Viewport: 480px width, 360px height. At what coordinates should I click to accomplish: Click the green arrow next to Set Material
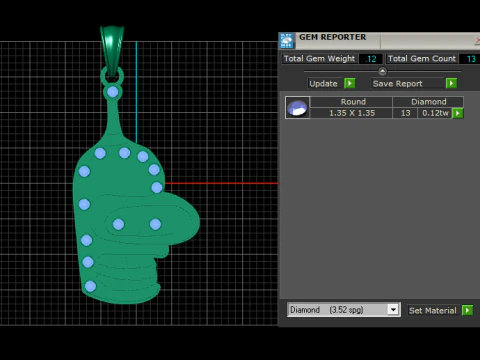467,310
